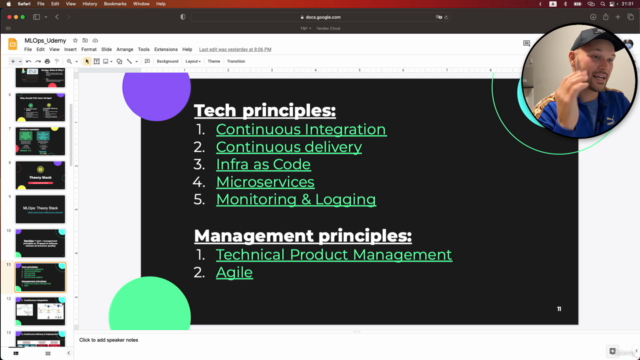Insert an image

(x=106, y=61)
